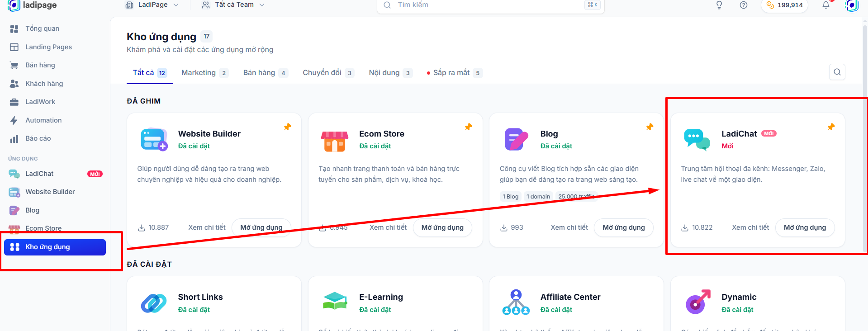Click Mở ứng dụng on Ecom Store card
The image size is (868, 331).
(x=442, y=227)
